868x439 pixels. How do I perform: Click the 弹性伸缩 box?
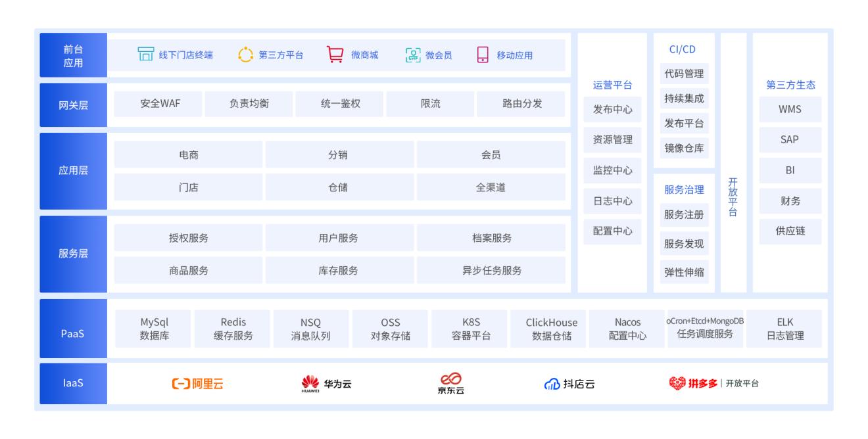(x=684, y=272)
